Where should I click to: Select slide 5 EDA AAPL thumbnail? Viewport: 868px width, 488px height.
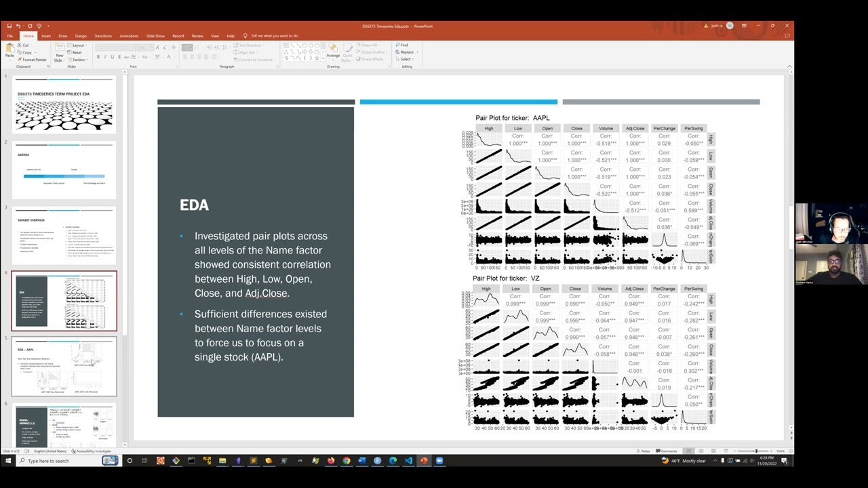click(x=64, y=367)
